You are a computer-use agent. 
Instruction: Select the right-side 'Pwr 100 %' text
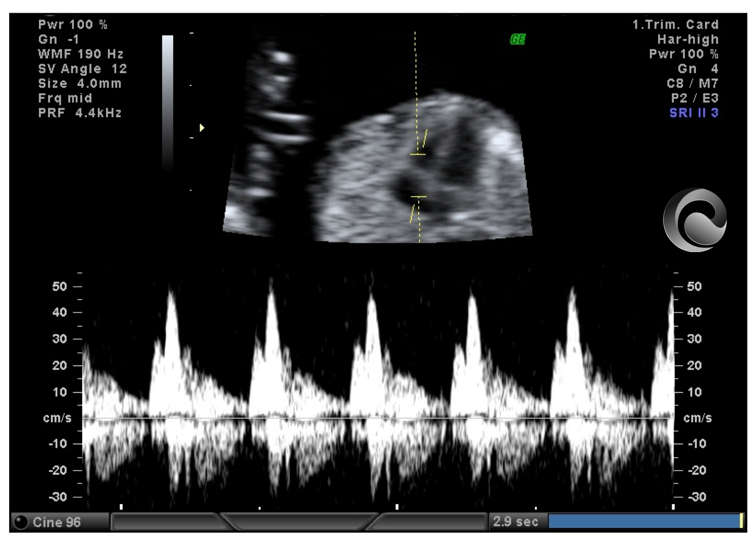click(x=684, y=54)
